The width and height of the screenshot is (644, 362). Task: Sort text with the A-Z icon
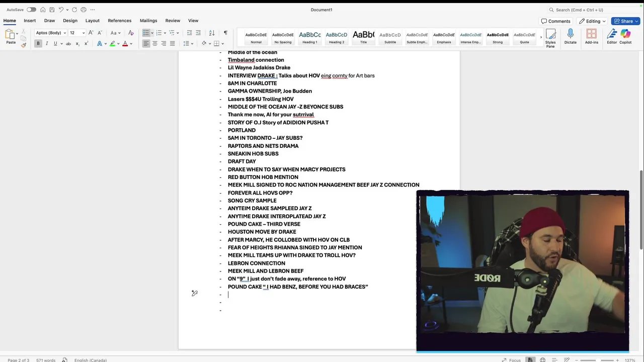212,33
